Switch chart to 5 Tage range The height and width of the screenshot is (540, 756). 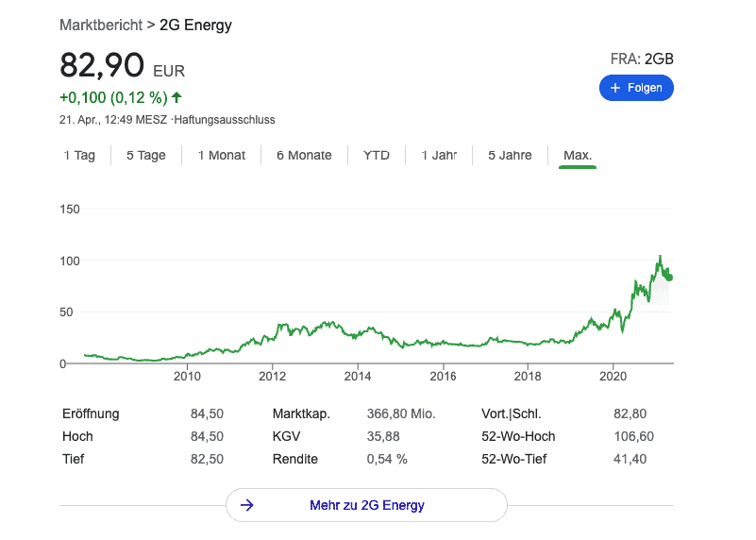pos(145,156)
